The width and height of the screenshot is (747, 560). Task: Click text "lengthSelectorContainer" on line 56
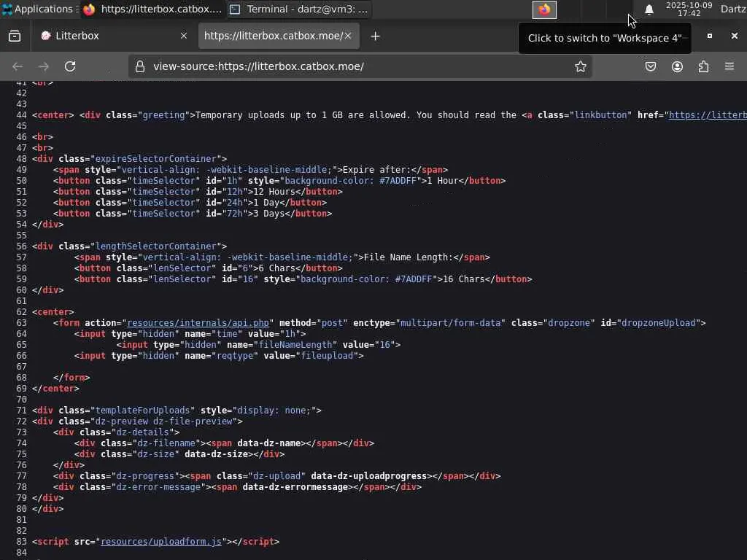[x=156, y=246]
